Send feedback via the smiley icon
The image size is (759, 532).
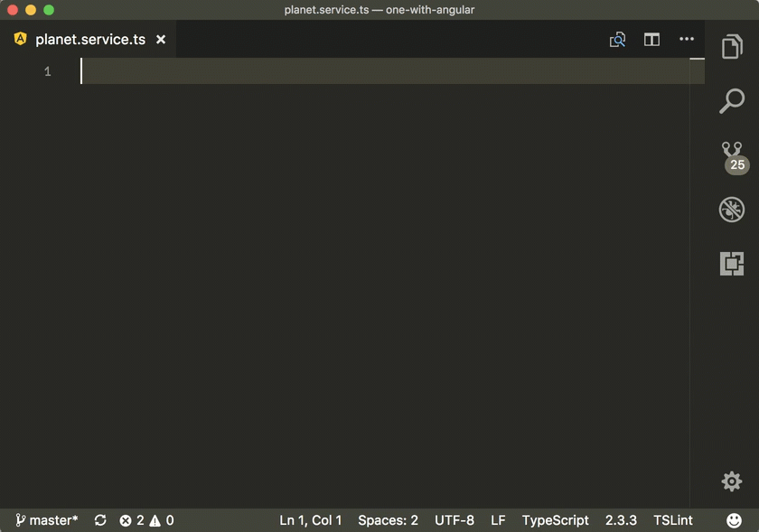click(736, 519)
